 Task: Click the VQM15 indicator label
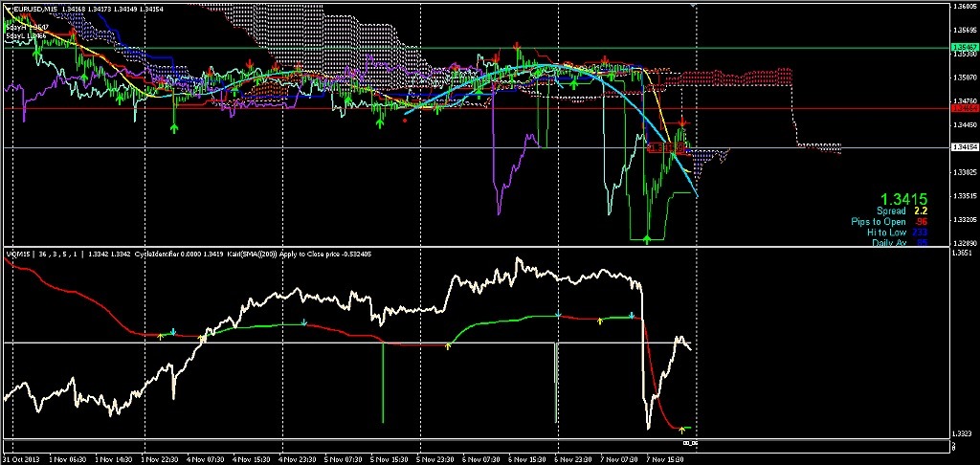click(19, 255)
